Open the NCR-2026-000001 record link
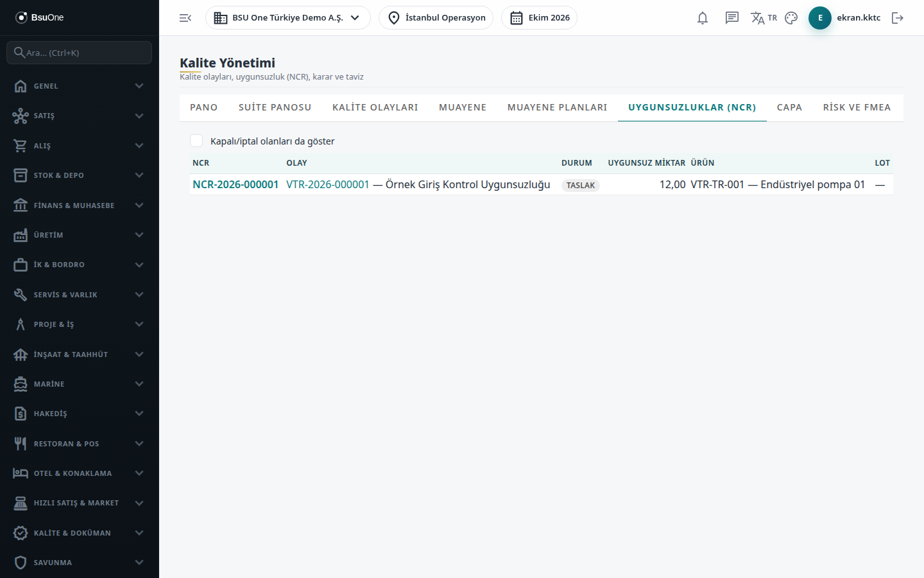The height and width of the screenshot is (578, 924). [x=235, y=184]
